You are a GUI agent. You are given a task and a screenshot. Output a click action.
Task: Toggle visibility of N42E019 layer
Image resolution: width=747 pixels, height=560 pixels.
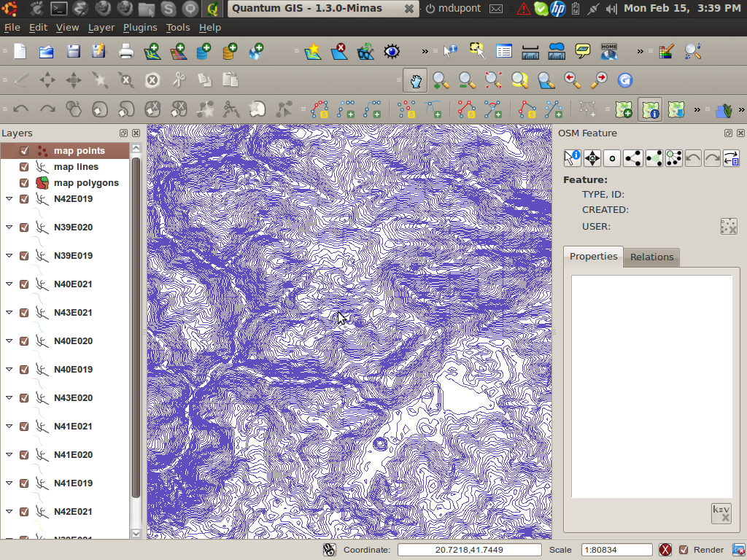(24, 199)
